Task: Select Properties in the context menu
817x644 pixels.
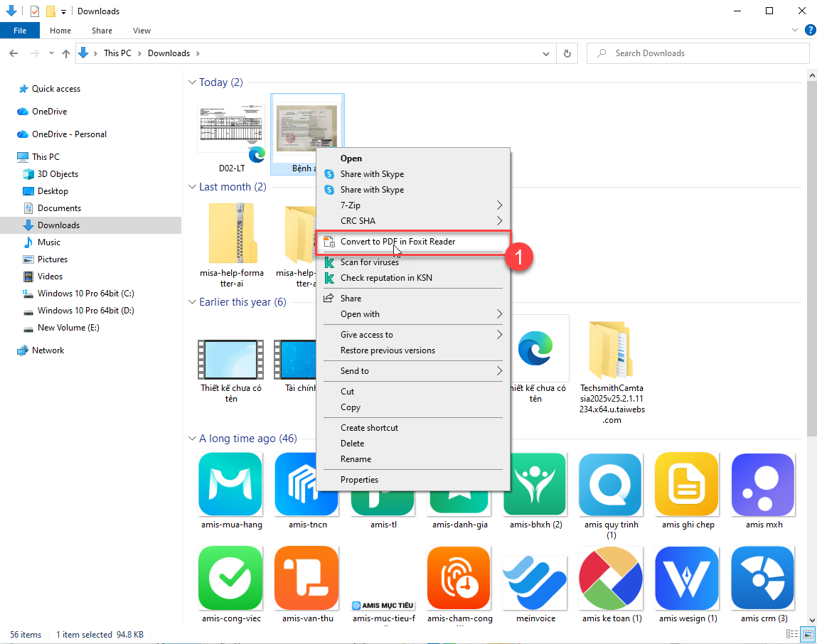Action: tap(359, 480)
